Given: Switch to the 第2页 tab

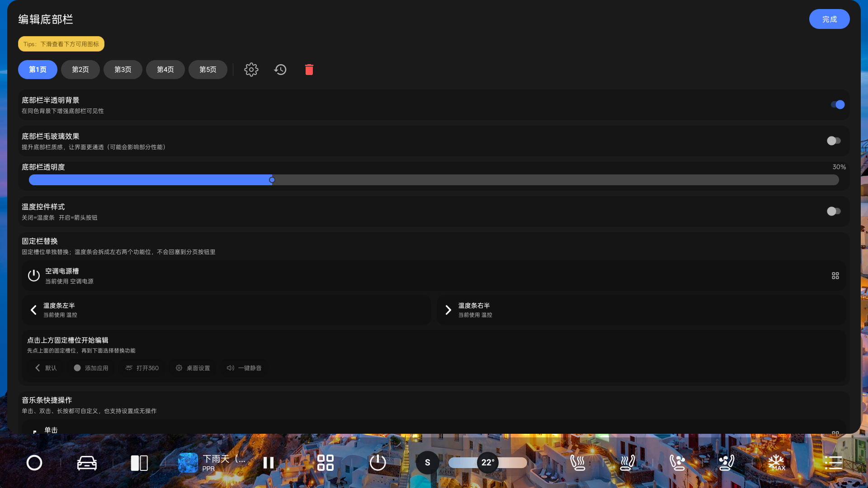Looking at the screenshot, I should 80,70.
